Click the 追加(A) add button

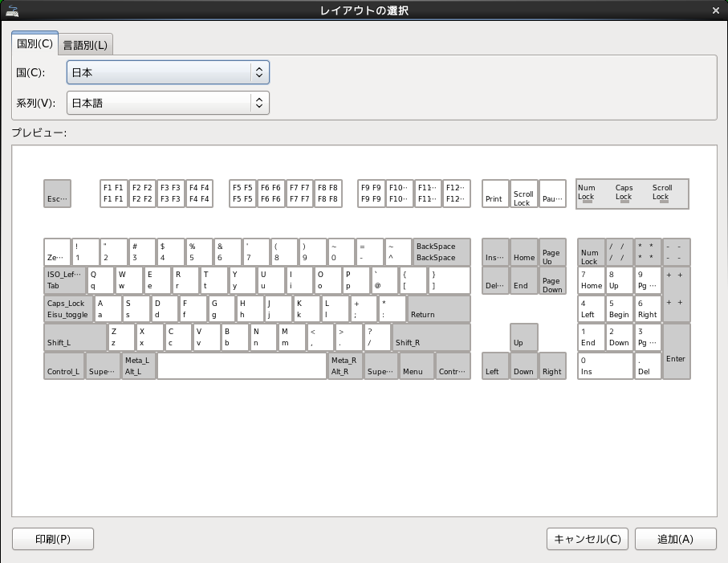click(675, 539)
